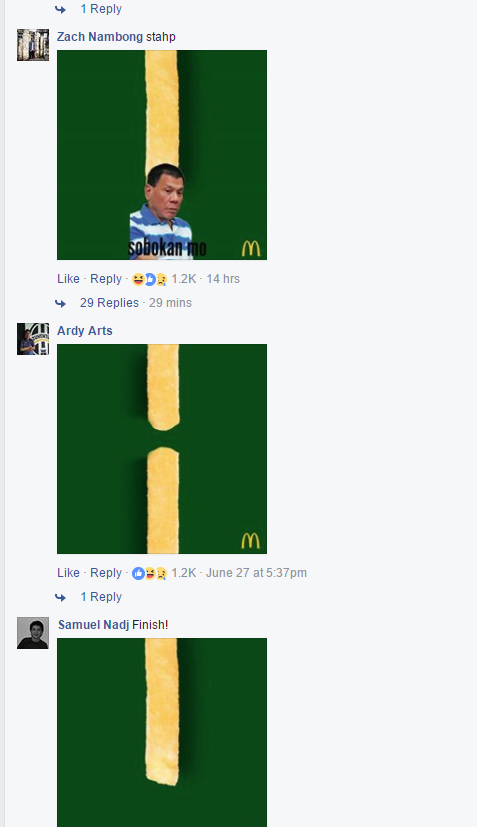
Task: Reply to Zach Nambong's comment
Action: pyautogui.click(x=106, y=278)
